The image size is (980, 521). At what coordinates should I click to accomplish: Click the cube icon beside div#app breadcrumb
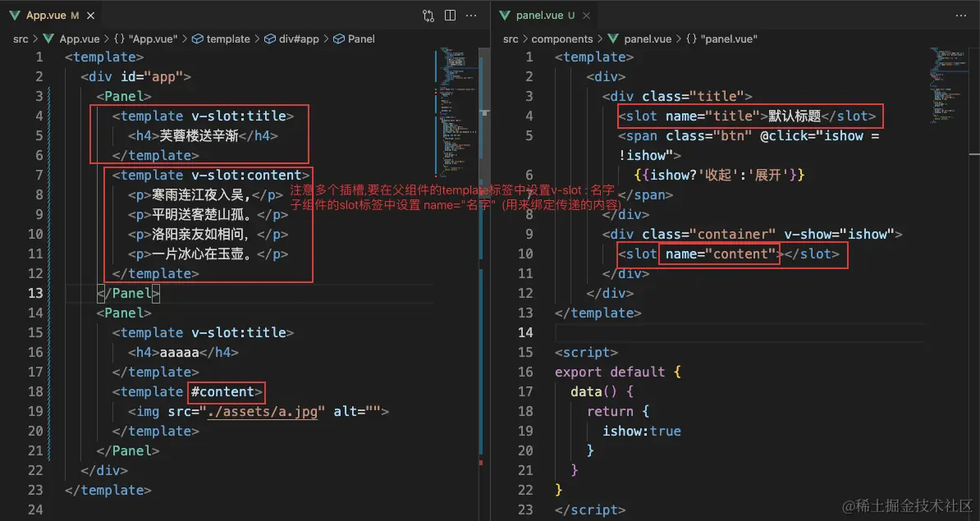pyautogui.click(x=270, y=39)
